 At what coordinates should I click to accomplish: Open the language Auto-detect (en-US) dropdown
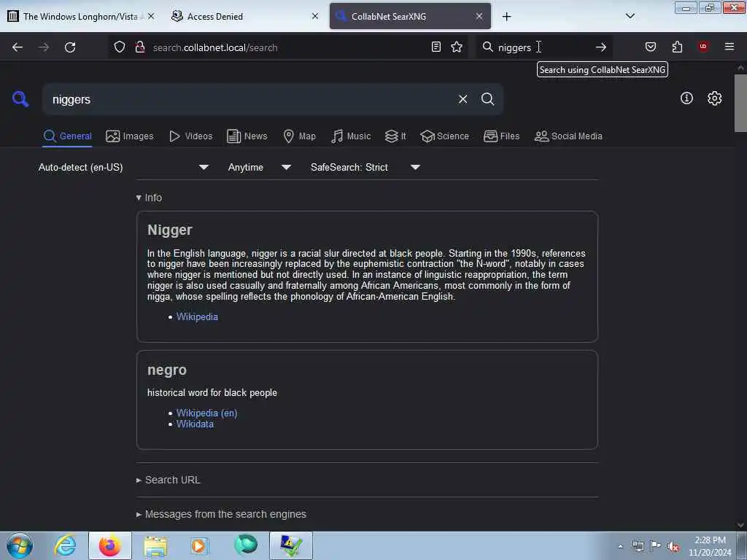click(x=123, y=167)
